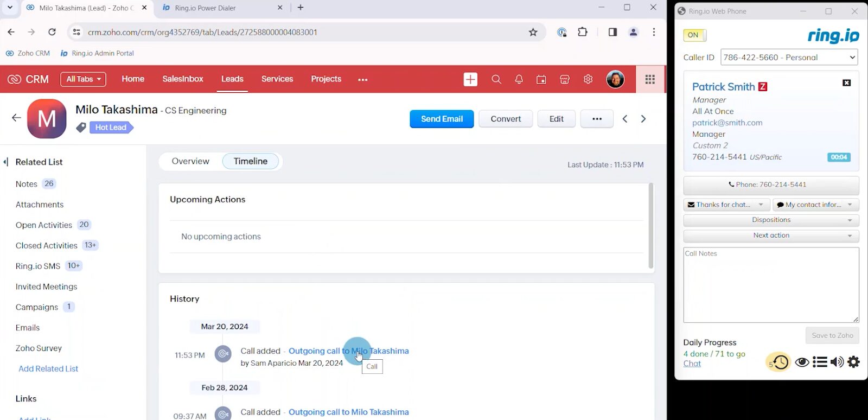The image size is (868, 420).
Task: Open the Services tab
Action: point(277,79)
